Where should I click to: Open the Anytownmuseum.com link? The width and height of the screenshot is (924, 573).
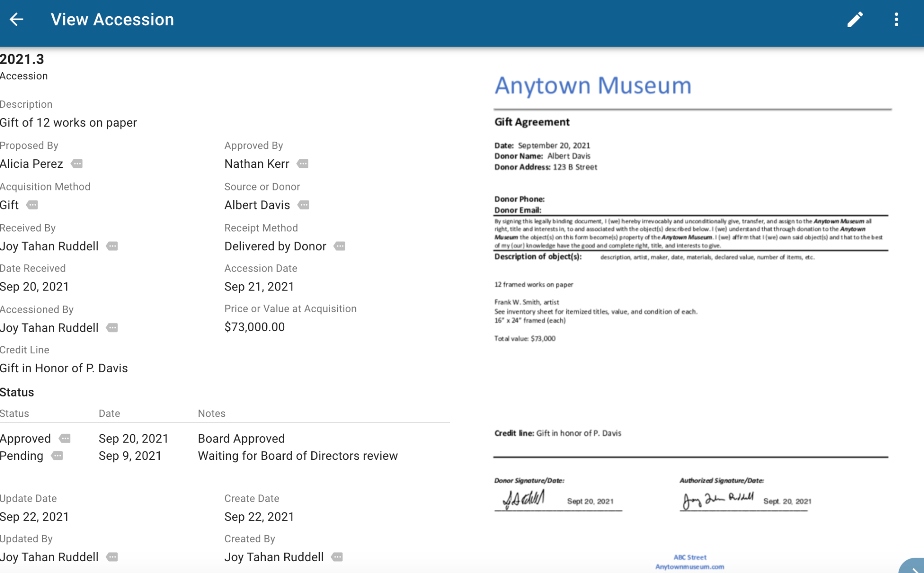(690, 567)
